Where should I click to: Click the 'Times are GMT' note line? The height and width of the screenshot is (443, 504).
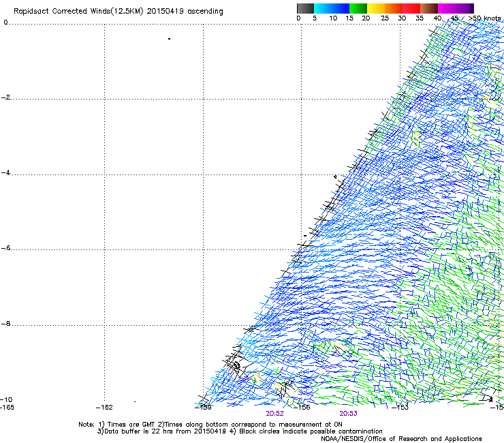click(x=210, y=425)
